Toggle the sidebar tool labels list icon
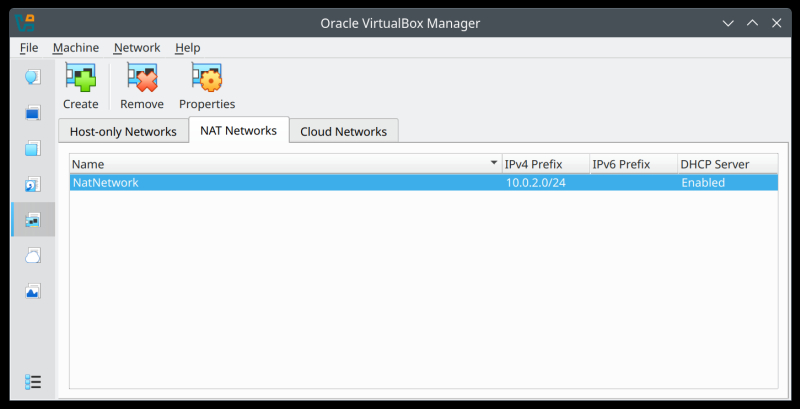Screen dimensions: 800x409 [x=33, y=382]
